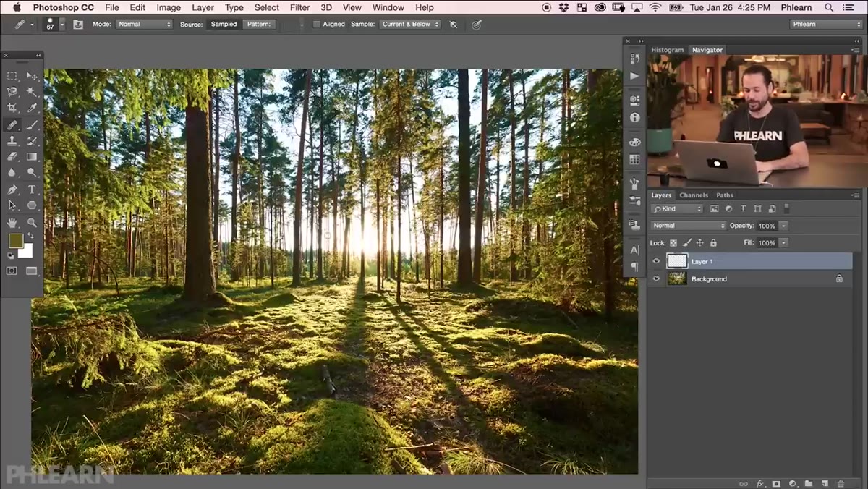
Task: Select the Eraser tool
Action: (12, 156)
